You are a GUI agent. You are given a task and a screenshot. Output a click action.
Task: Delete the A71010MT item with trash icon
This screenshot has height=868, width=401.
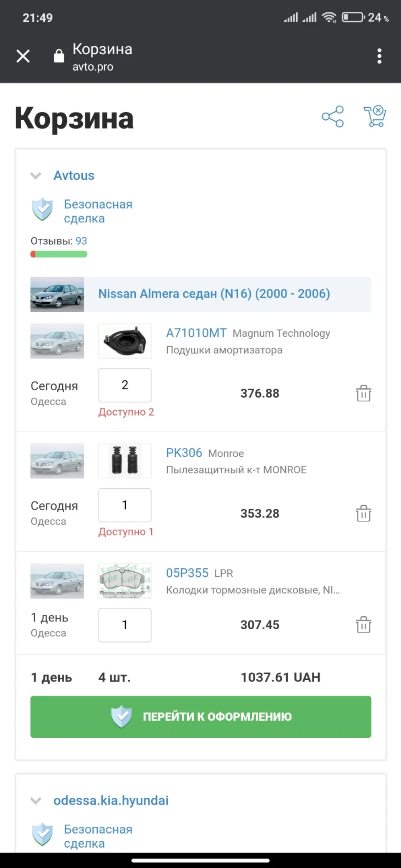(x=363, y=393)
